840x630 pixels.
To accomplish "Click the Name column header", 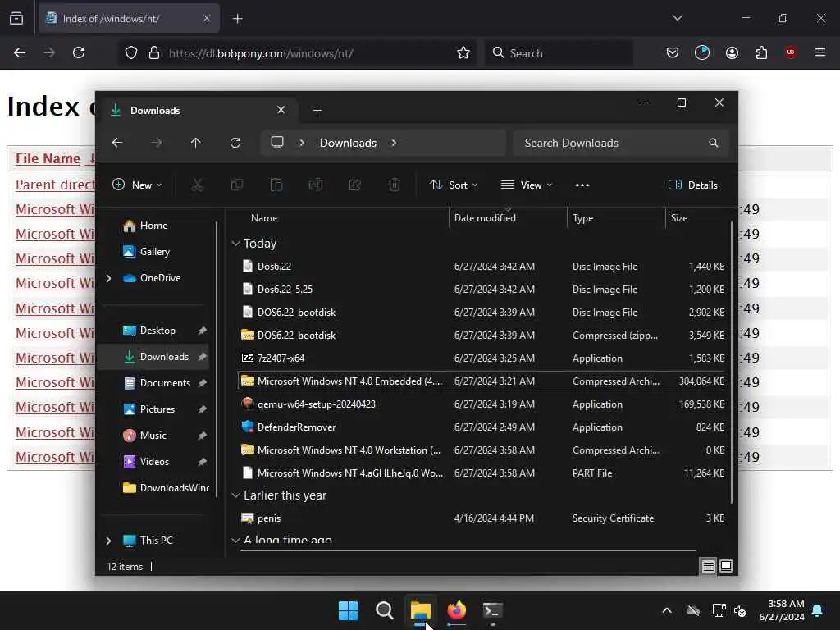I will [x=264, y=218].
